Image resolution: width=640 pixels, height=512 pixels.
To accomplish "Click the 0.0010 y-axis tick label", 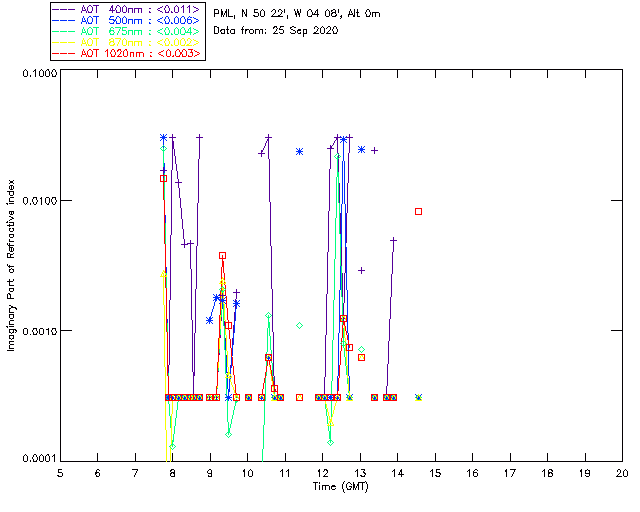I will click(x=37, y=331).
